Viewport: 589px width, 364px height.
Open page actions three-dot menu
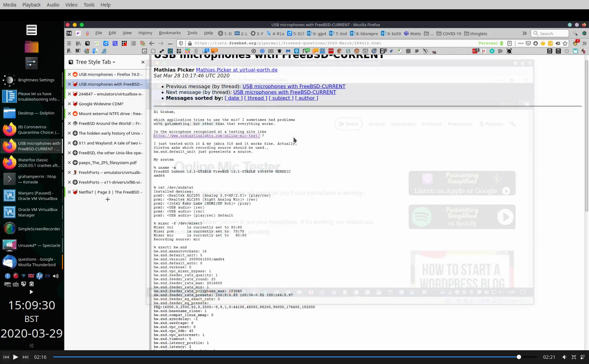tap(520, 43)
